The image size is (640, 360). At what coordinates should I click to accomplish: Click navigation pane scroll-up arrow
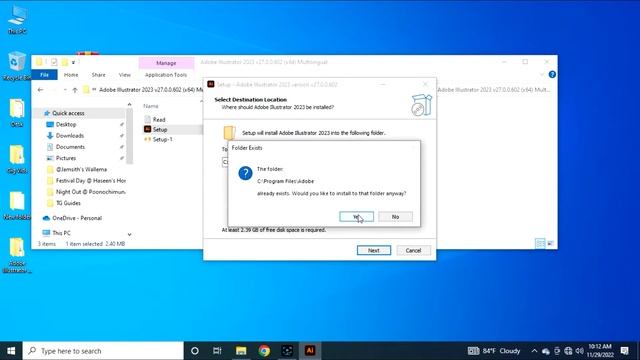click(129, 104)
